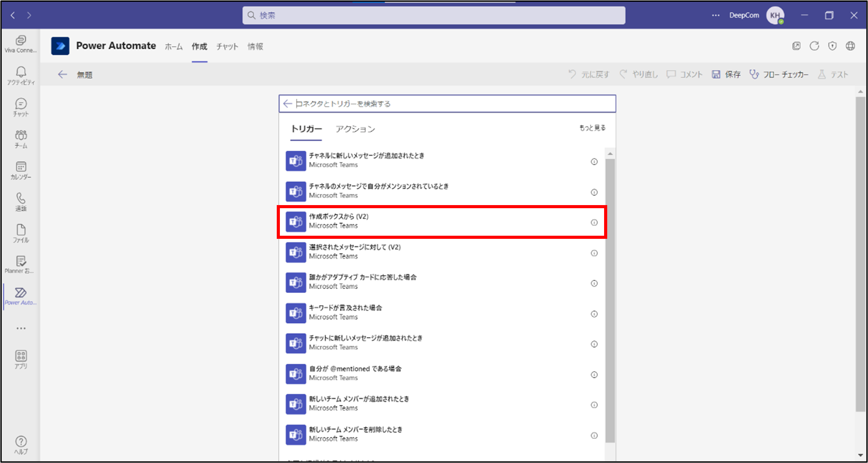Show info for 自分が @mentioned である場合
The height and width of the screenshot is (463, 868).
(594, 375)
